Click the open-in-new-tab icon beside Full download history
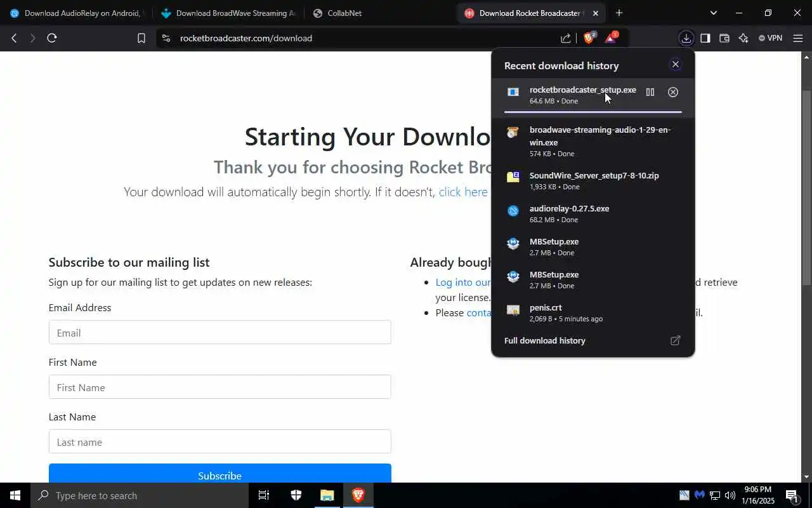Viewport: 812px width, 508px height. pos(676,340)
